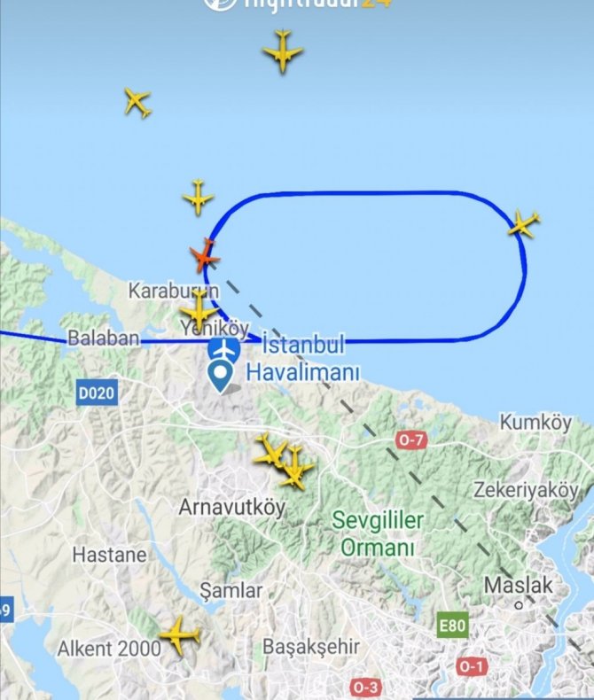Click the O-7 highway badge

coord(411,440)
